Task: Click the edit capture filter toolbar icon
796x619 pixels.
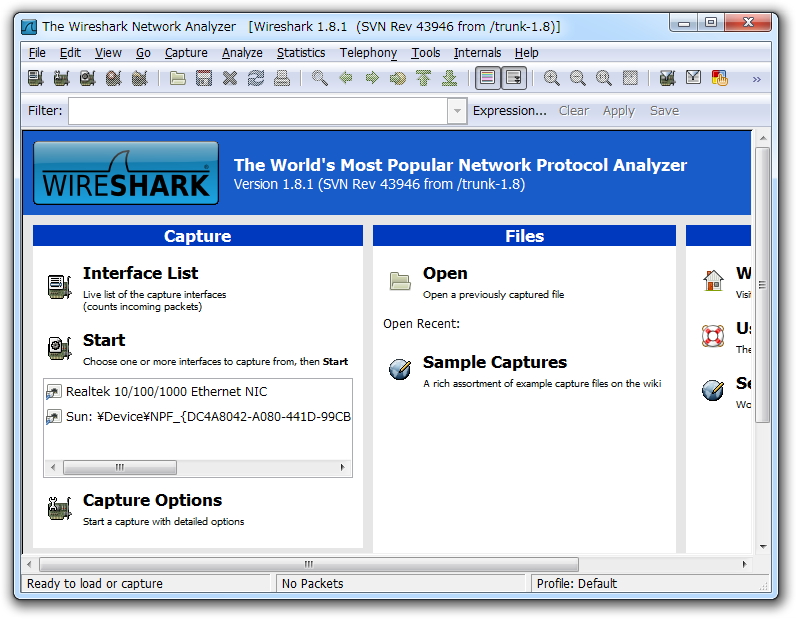Action: coord(667,78)
